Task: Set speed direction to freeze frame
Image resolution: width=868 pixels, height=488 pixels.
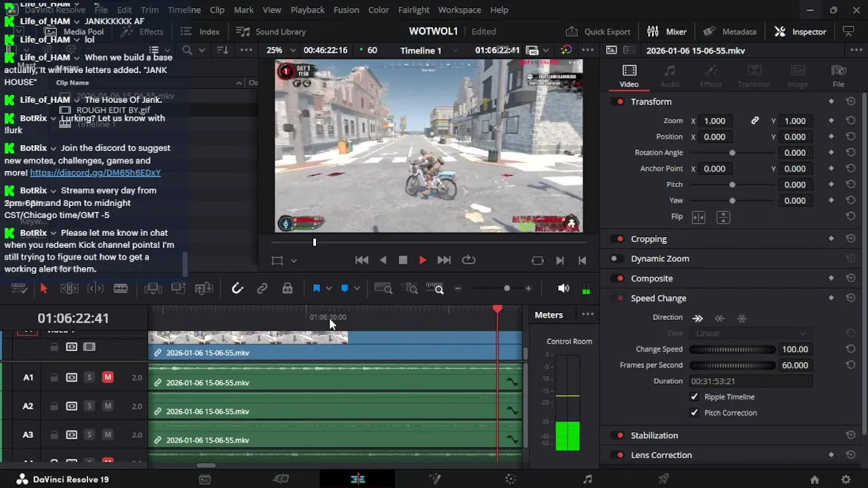Action: pyautogui.click(x=742, y=319)
